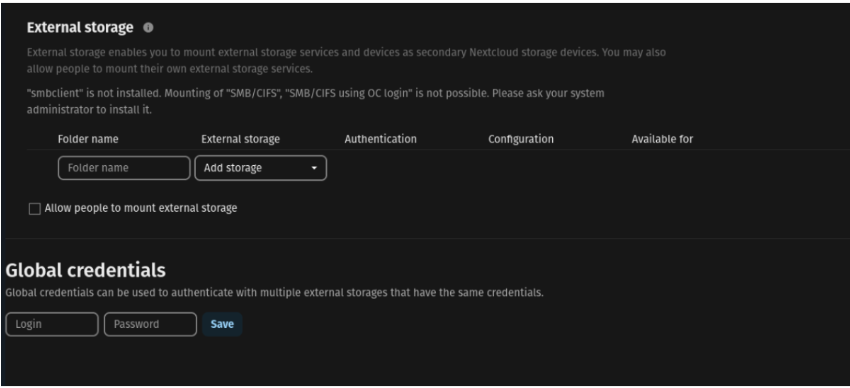This screenshot has width=850, height=388.
Task: Click the Folder name column header
Action: [x=88, y=139]
